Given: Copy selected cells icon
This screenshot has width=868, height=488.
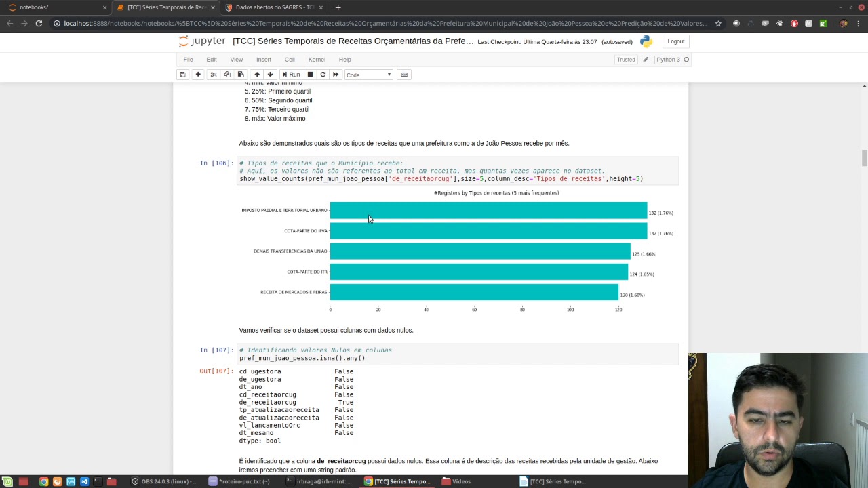Looking at the screenshot, I should point(227,75).
